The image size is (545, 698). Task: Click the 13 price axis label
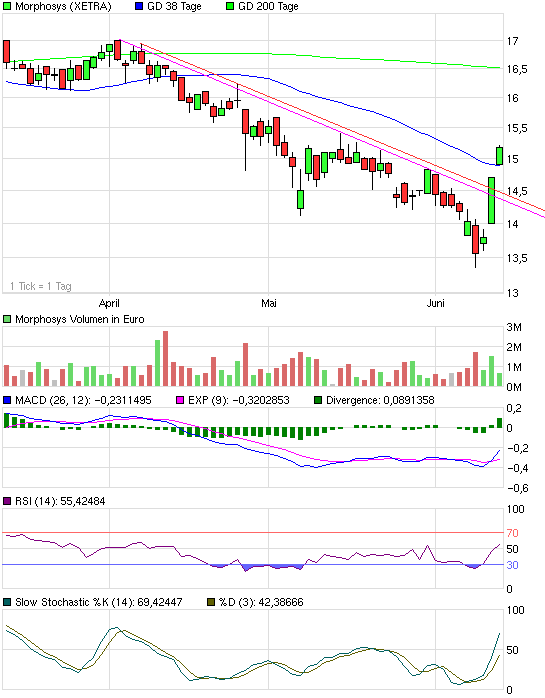click(512, 293)
